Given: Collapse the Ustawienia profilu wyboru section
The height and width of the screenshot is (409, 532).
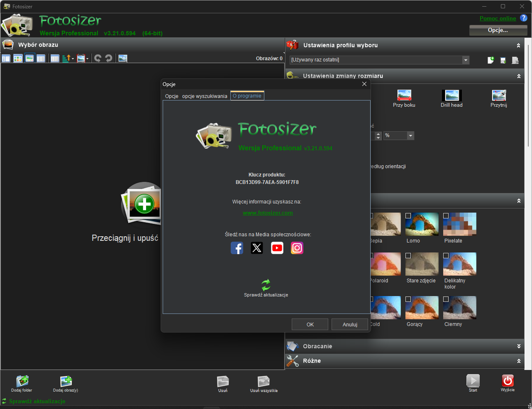Looking at the screenshot, I should pyautogui.click(x=519, y=46).
